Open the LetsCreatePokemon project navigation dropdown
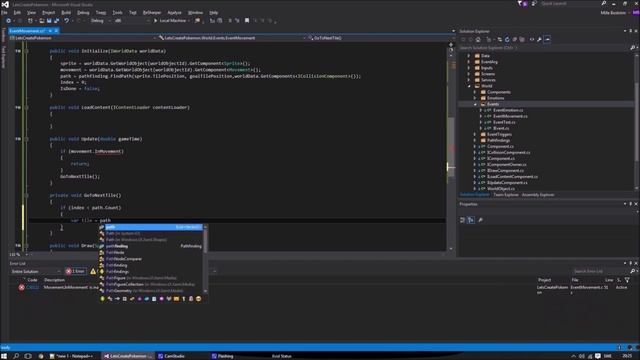The height and width of the screenshot is (360, 640). (83, 38)
